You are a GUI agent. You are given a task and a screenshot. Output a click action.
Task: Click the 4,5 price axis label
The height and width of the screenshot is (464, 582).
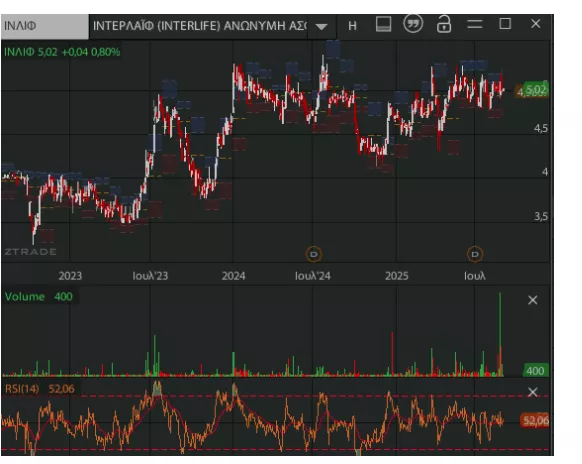[x=541, y=128]
